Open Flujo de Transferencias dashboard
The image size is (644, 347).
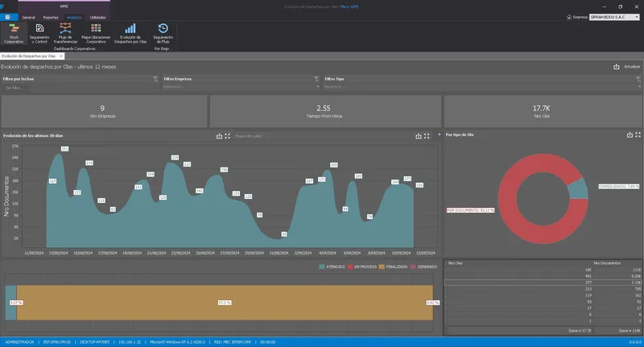(x=65, y=33)
